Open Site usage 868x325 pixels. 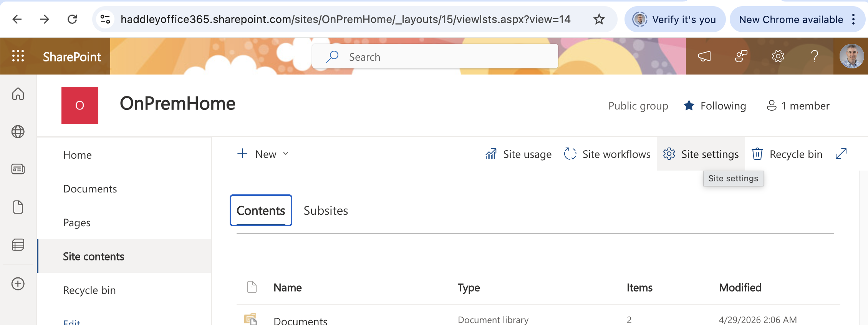pyautogui.click(x=518, y=154)
